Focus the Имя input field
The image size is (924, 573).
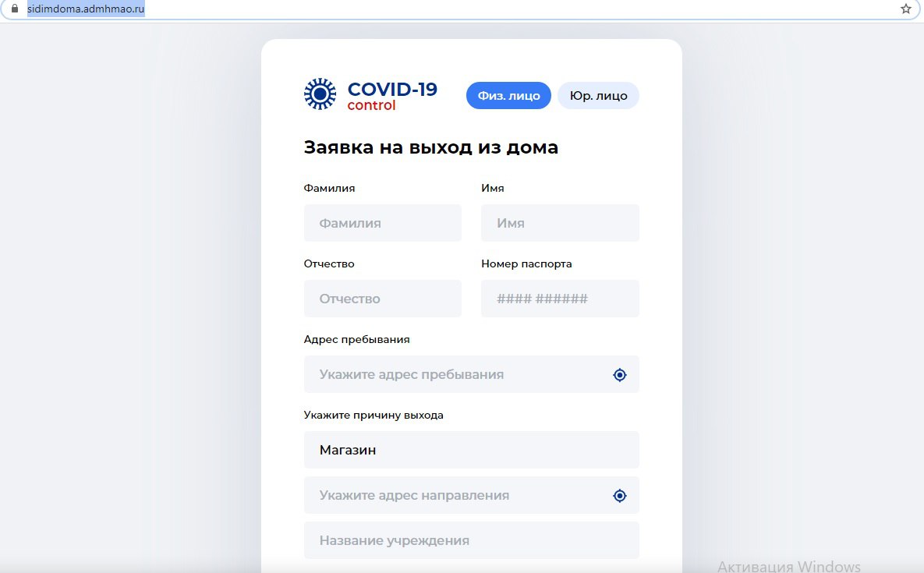[x=560, y=223]
